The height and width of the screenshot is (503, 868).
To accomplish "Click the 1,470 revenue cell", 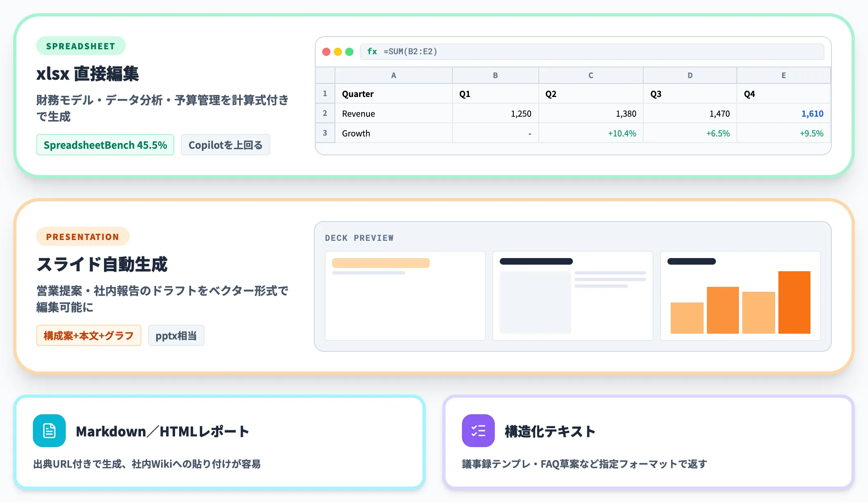I will point(690,113).
